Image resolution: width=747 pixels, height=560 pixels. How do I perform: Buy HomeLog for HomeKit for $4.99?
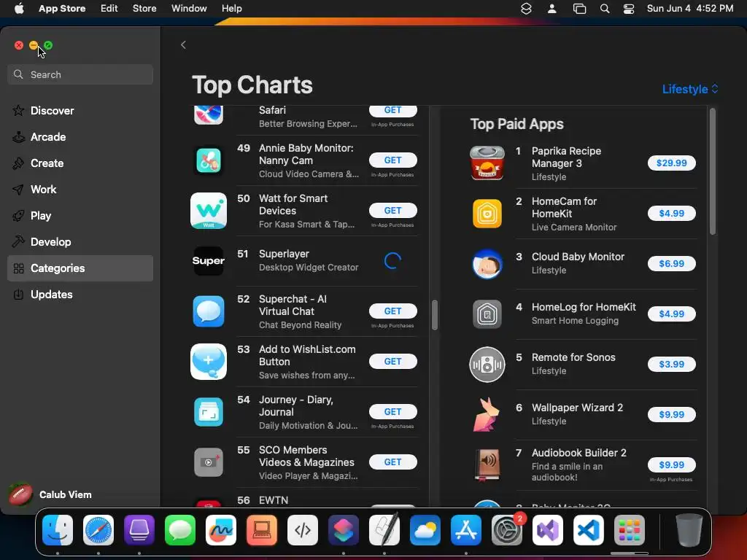[671, 314]
